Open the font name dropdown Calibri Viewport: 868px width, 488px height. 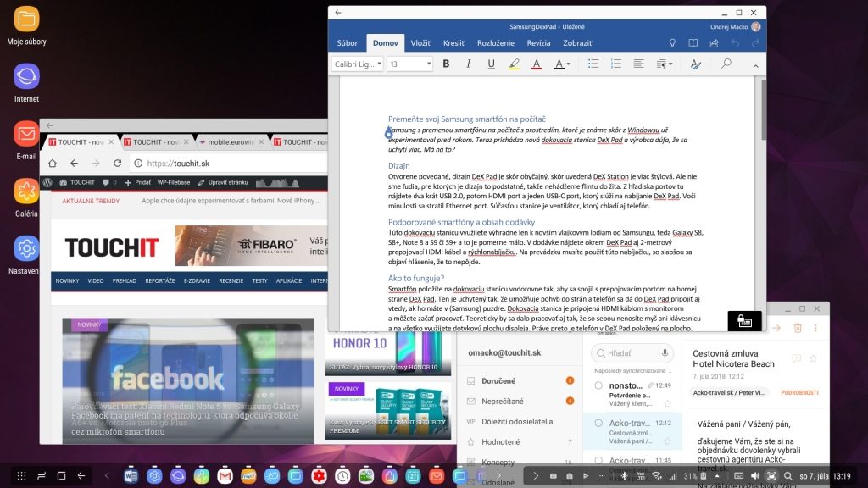click(x=357, y=64)
